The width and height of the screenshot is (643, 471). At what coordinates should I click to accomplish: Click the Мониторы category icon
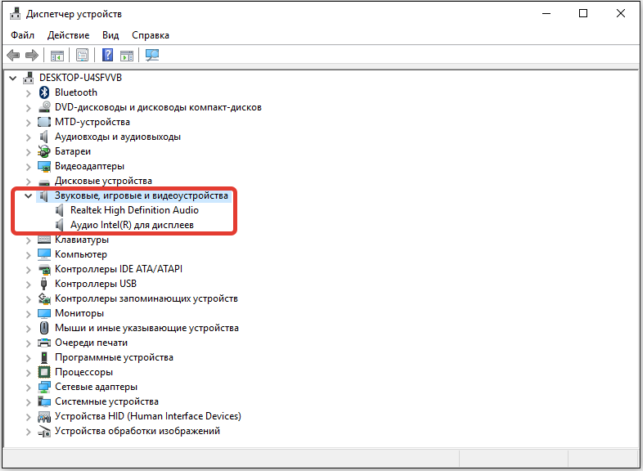(x=44, y=313)
